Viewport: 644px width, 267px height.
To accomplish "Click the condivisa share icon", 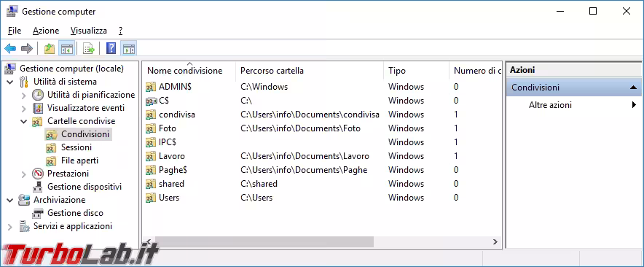I will [x=151, y=115].
